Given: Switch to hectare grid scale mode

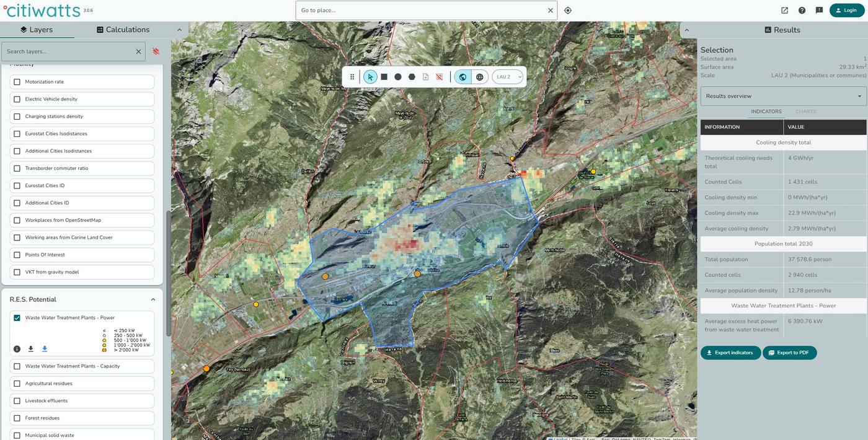Looking at the screenshot, I should point(479,77).
